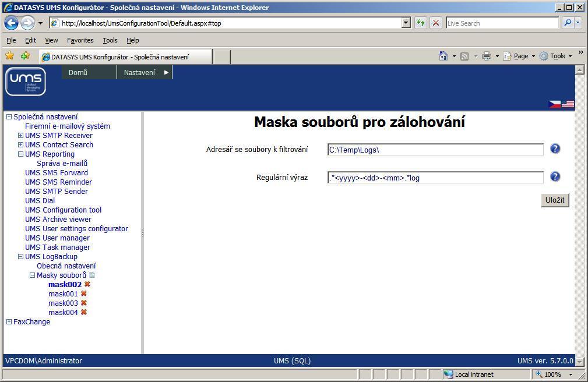588x382 pixels.
Task: Open Správa e-mailů tree link
Action: pyautogui.click(x=62, y=163)
